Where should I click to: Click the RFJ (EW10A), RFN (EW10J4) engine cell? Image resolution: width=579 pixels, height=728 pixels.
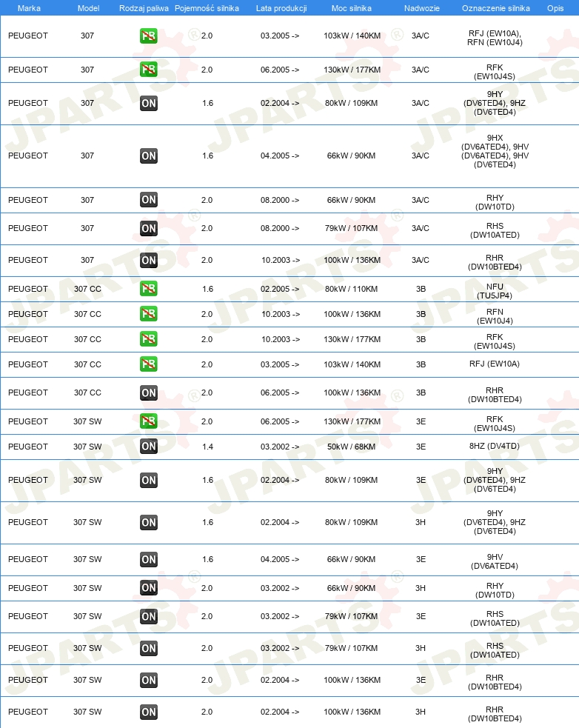coord(495,38)
